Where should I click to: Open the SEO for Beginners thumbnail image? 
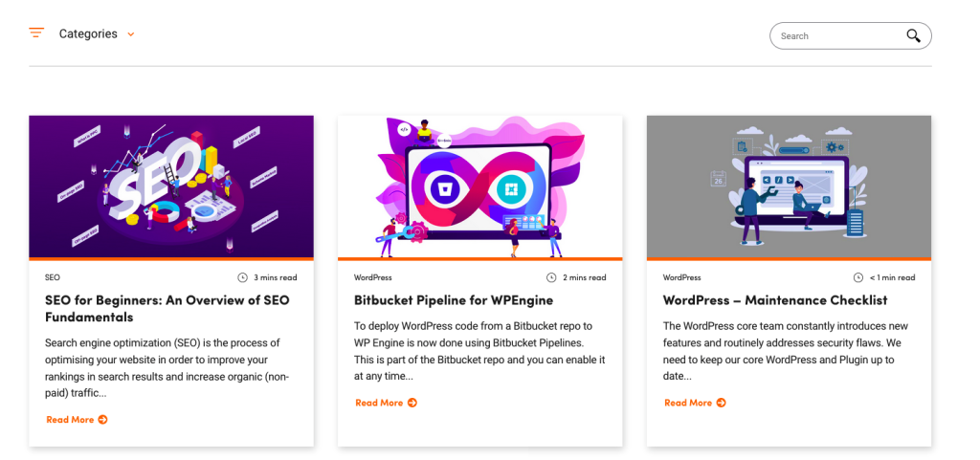pos(171,186)
